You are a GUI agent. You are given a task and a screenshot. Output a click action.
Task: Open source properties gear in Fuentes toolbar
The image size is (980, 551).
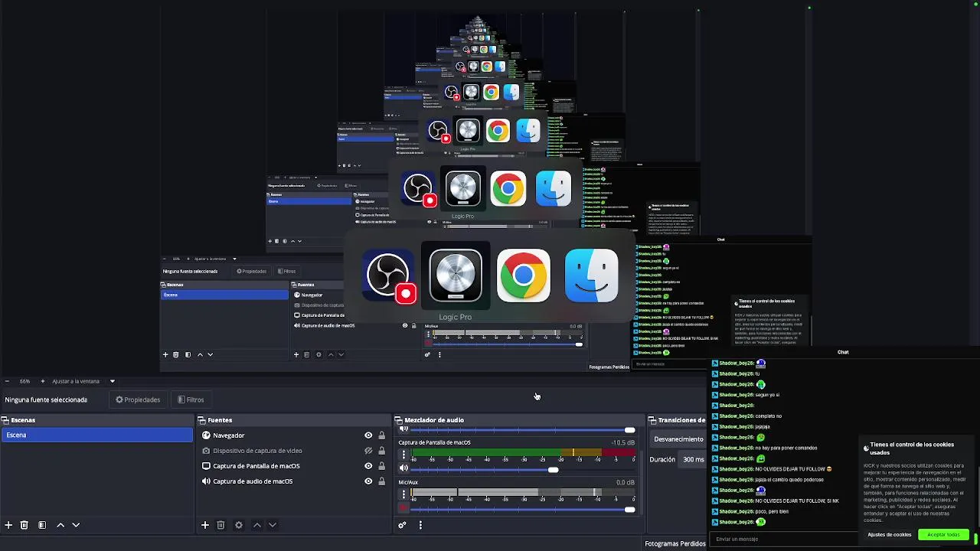(239, 525)
